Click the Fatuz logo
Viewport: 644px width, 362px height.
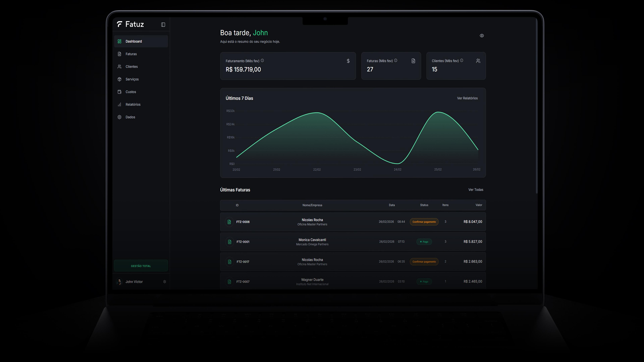click(130, 24)
